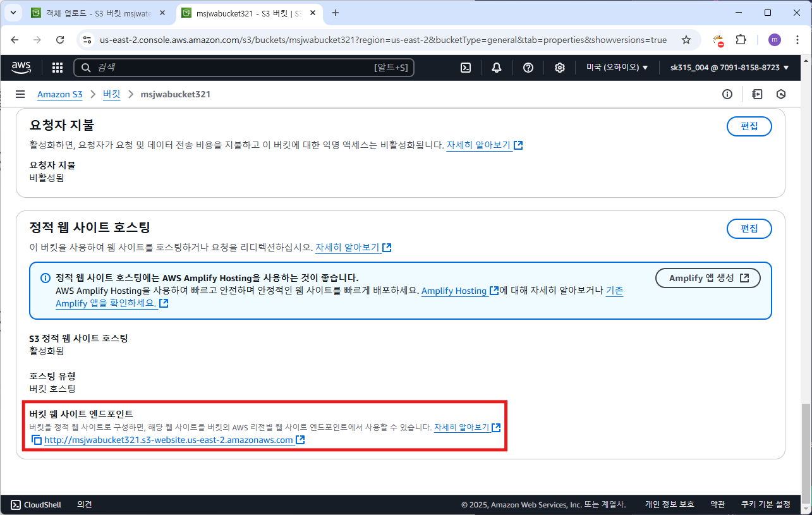Open 개인 정보 보호 footer link
This screenshot has width=812, height=515.
point(669,504)
